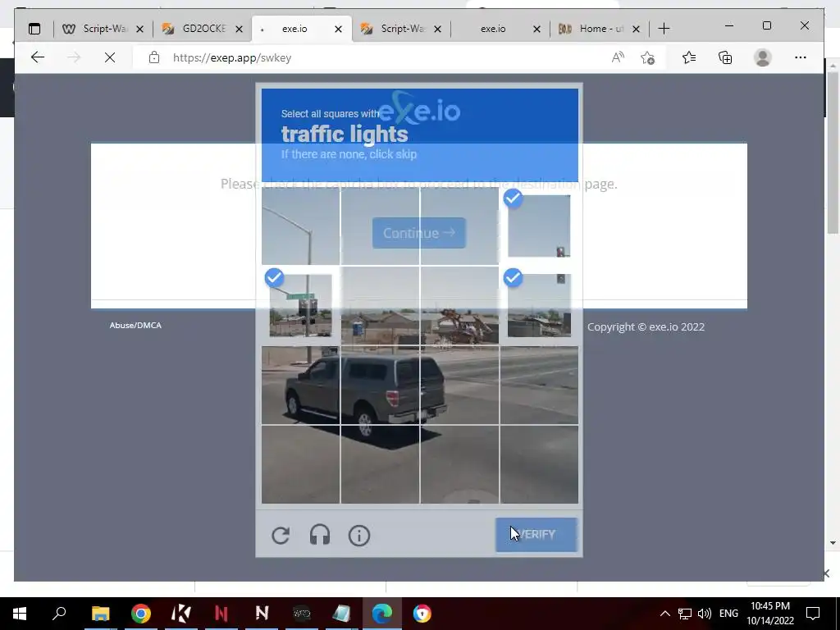Switch to GD2OCKE tab
Image resolution: width=840 pixels, height=630 pixels.
pos(203,29)
